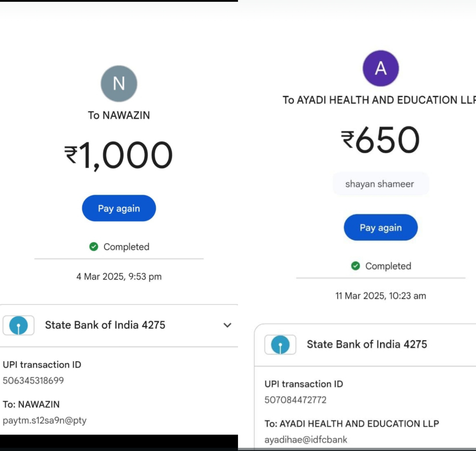Click the SBI logo in the NAWAZIN receipt
This screenshot has height=451, width=476.
[x=19, y=325]
